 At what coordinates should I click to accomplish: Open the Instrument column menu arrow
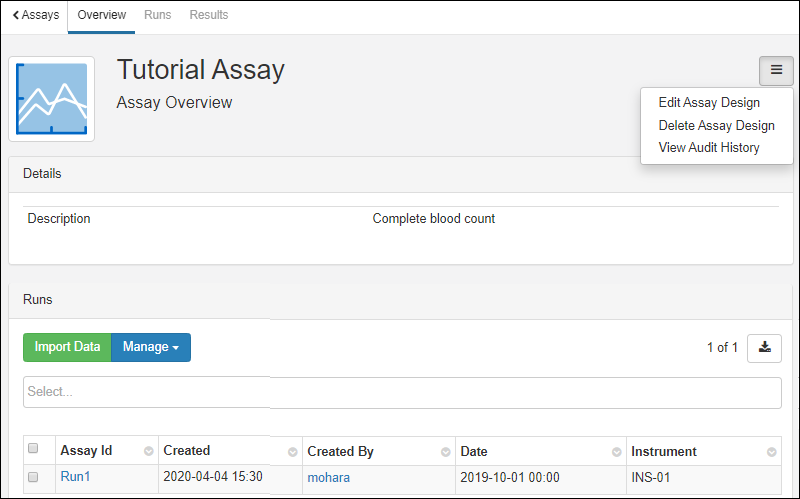tap(772, 452)
